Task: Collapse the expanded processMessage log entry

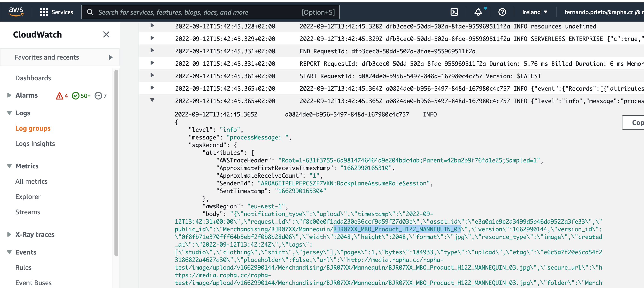Action: (x=152, y=100)
